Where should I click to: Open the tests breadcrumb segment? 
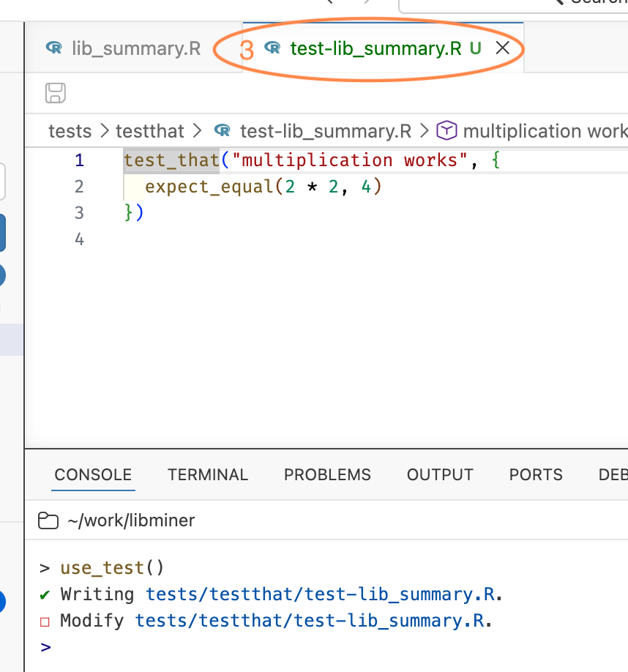point(70,131)
